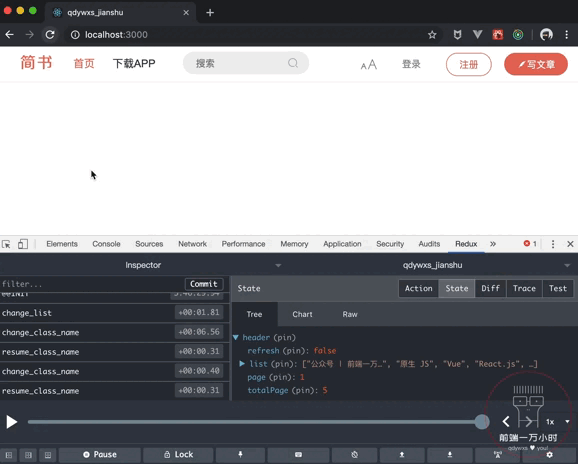This screenshot has height=464, width=578.
Task: Select the Tree sub-tab
Action: click(254, 314)
